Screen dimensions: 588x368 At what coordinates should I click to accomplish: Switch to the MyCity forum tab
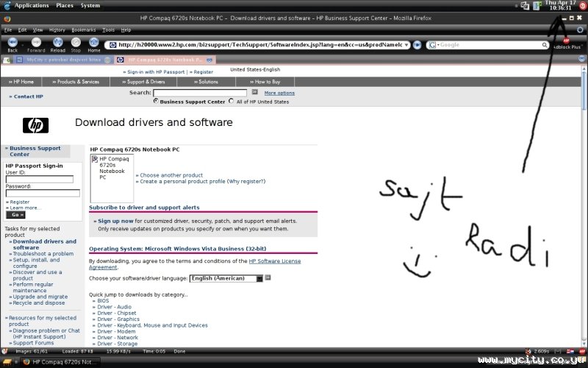pyautogui.click(x=63, y=60)
